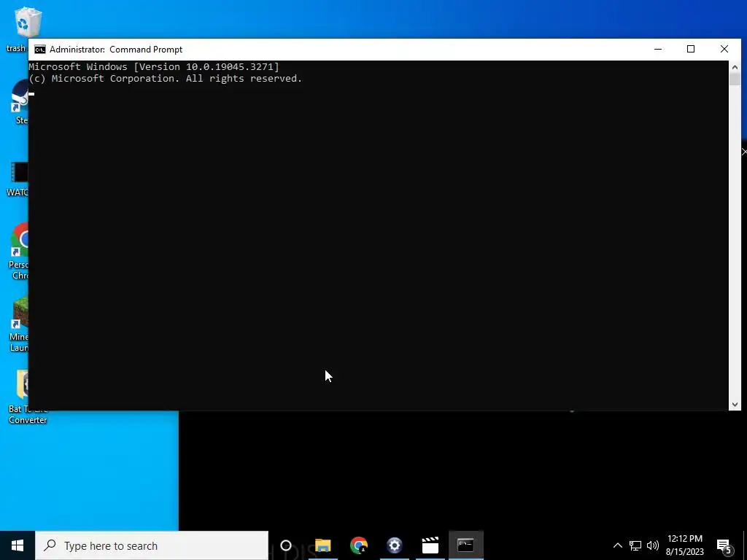This screenshot has width=747, height=560.
Task: Select the Command Prompt taskbar icon
Action: tap(466, 545)
